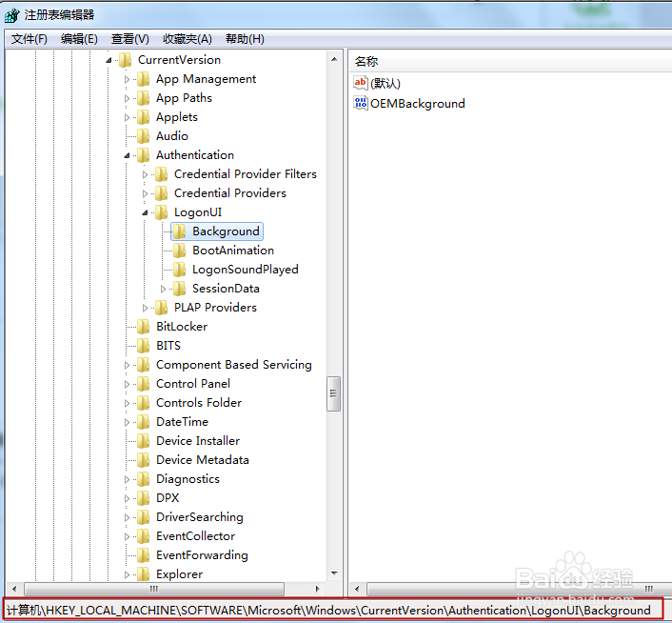Select the DriverSearching key label

(x=200, y=517)
